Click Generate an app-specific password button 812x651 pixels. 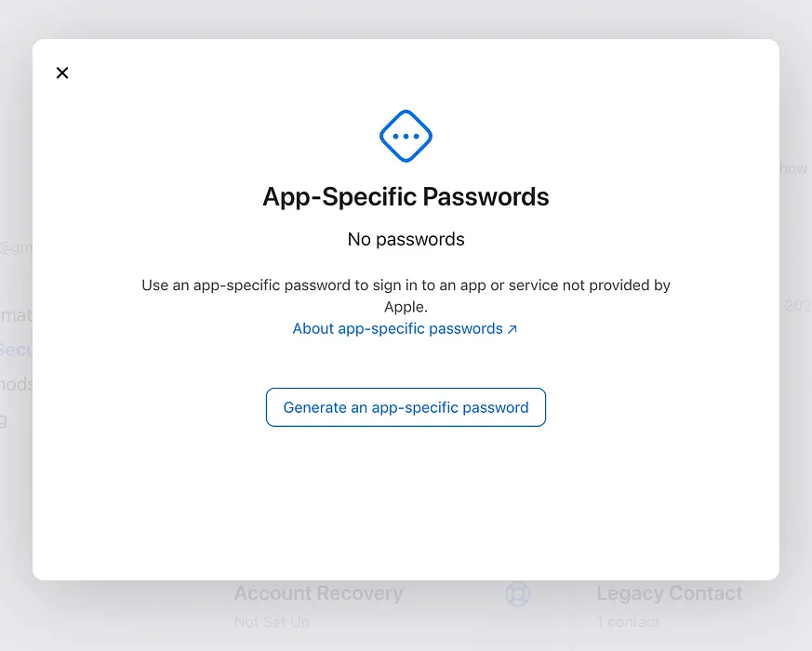point(406,407)
